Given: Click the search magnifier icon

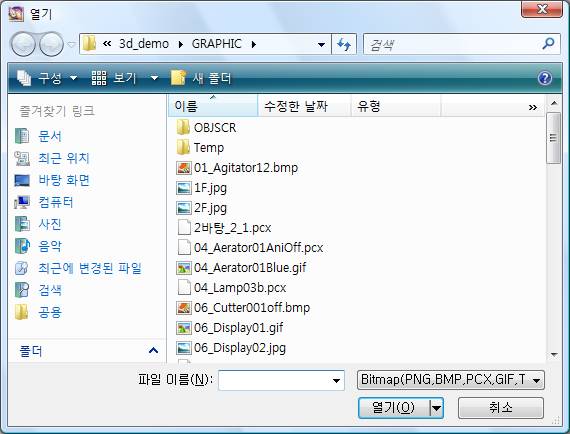Looking at the screenshot, I should (x=548, y=44).
